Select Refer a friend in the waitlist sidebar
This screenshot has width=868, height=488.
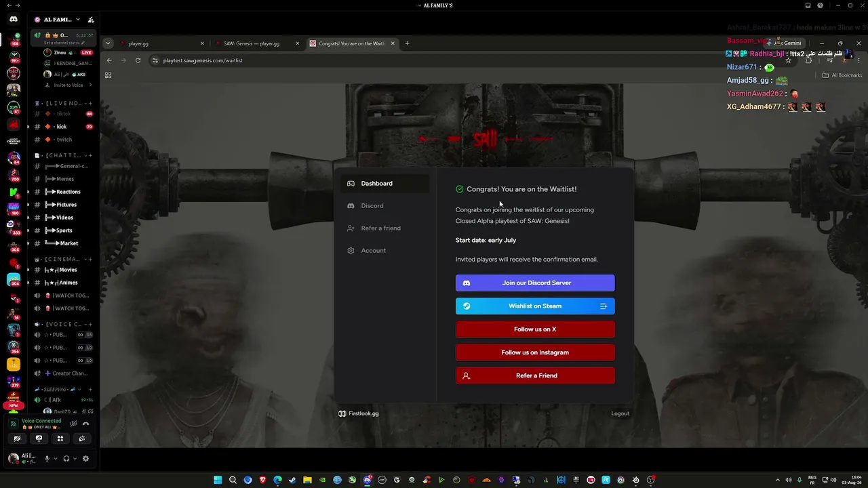(x=384, y=228)
